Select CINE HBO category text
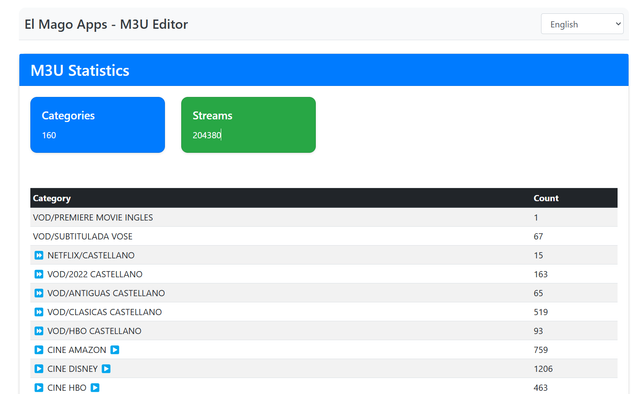640x394 pixels. (67, 387)
